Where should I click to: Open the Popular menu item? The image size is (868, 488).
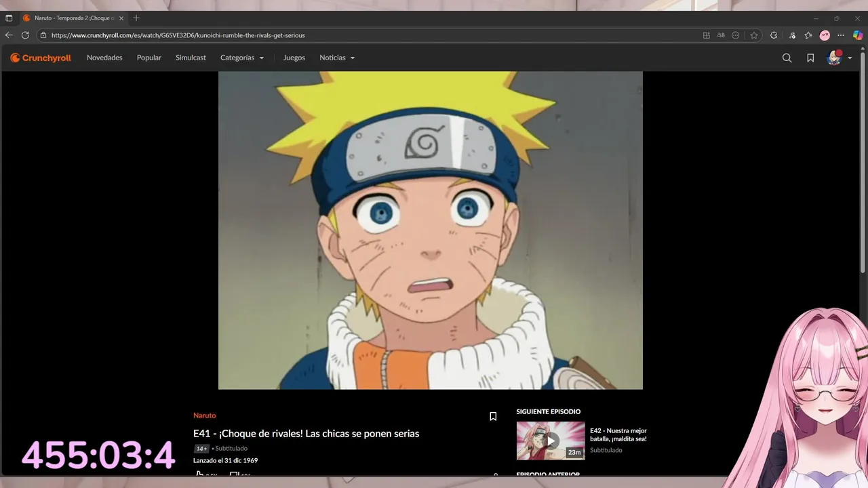pyautogui.click(x=149, y=58)
